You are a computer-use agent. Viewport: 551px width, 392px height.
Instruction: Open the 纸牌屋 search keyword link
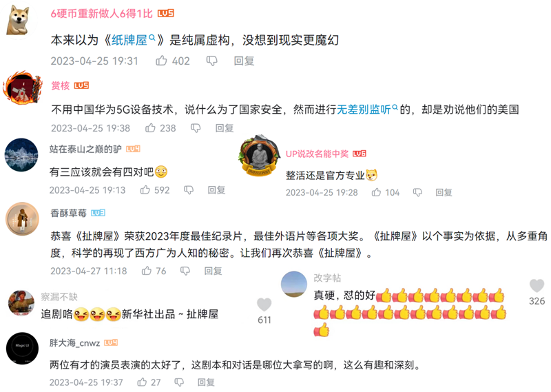coord(133,40)
